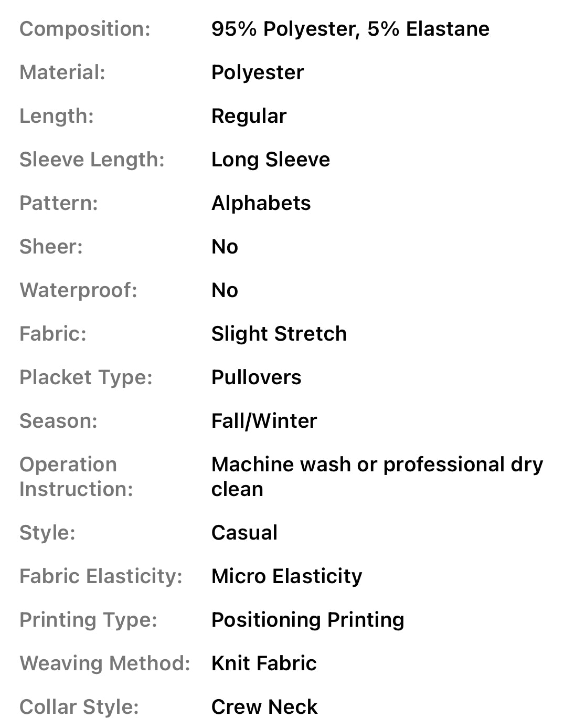
Task: Click the Composition label
Action: click(x=84, y=29)
